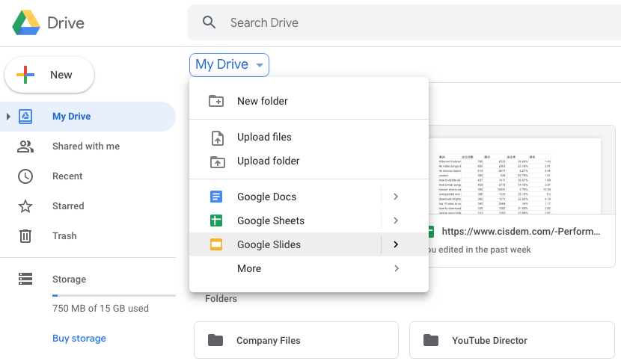Expand Google Sheets submenu arrow
Screen dimensions: 621x364
tap(396, 220)
